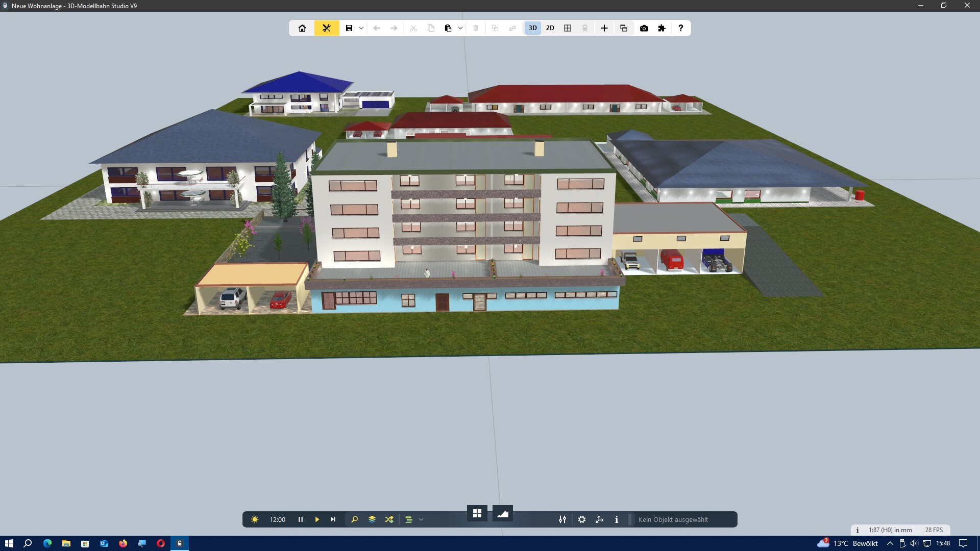
Task: Click the plus icon to add view
Action: point(604,28)
